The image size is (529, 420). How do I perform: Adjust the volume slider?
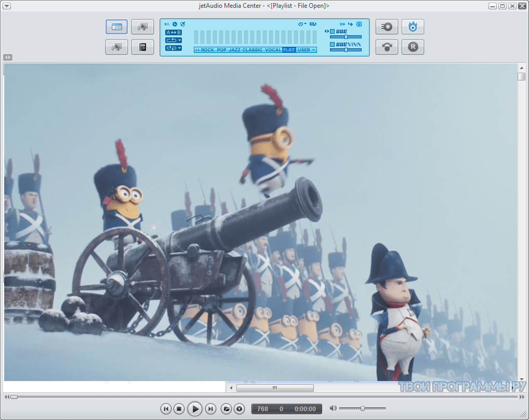(x=362, y=408)
